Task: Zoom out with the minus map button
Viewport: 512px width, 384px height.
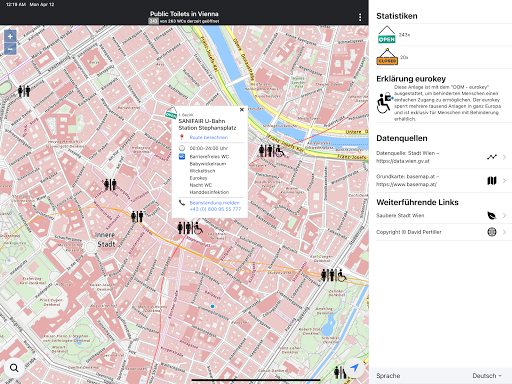Action: click(x=10, y=49)
